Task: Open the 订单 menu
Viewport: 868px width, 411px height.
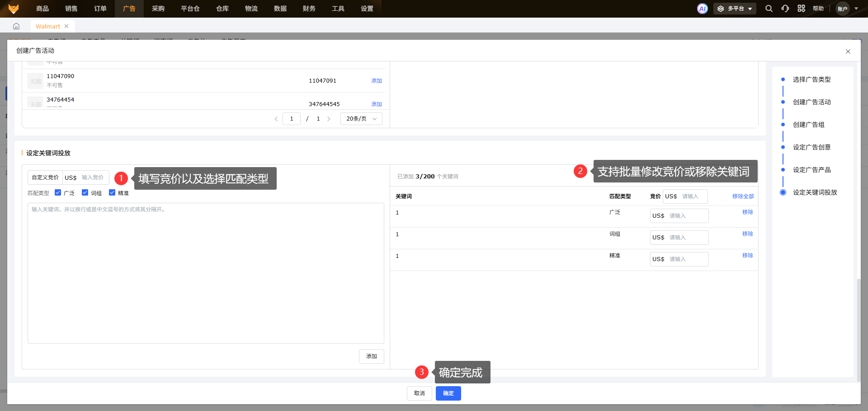Action: coord(100,9)
